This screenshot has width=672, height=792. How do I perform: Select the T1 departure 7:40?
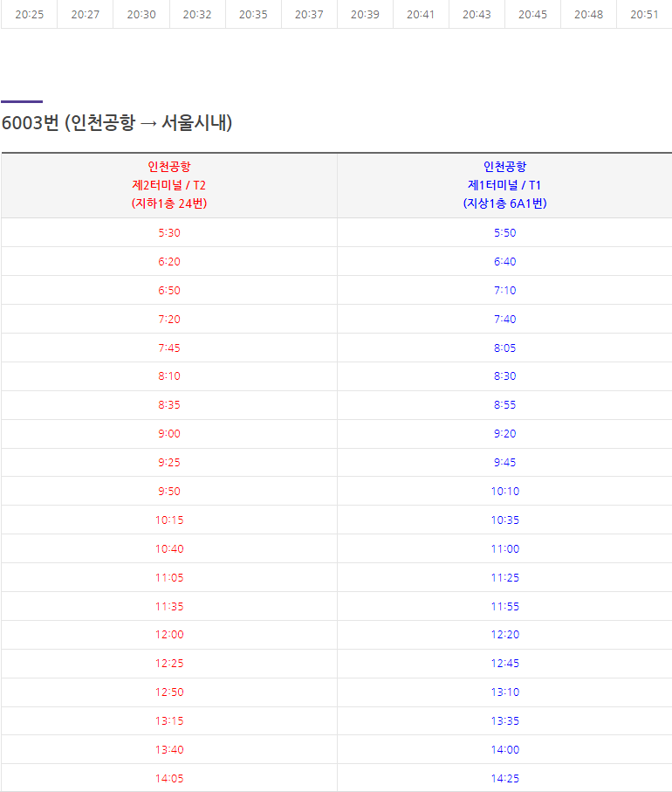coord(505,319)
